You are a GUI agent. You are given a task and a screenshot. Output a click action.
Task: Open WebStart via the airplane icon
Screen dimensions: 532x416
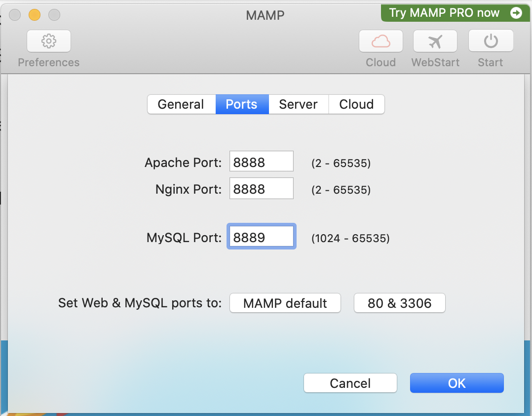(435, 41)
